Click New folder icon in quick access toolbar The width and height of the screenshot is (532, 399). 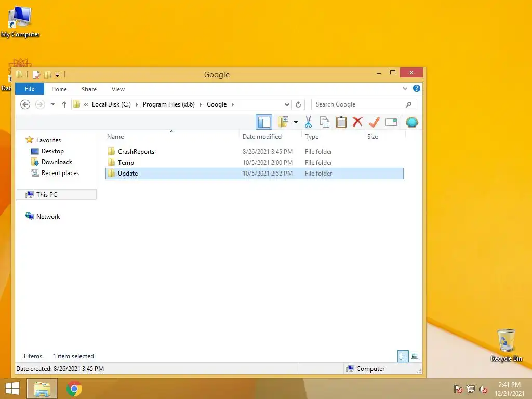coord(48,75)
